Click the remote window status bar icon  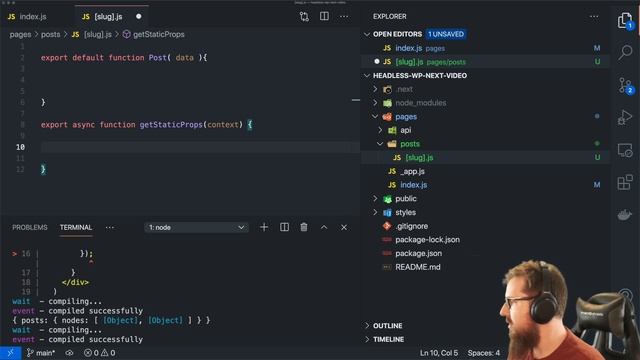click(10, 353)
